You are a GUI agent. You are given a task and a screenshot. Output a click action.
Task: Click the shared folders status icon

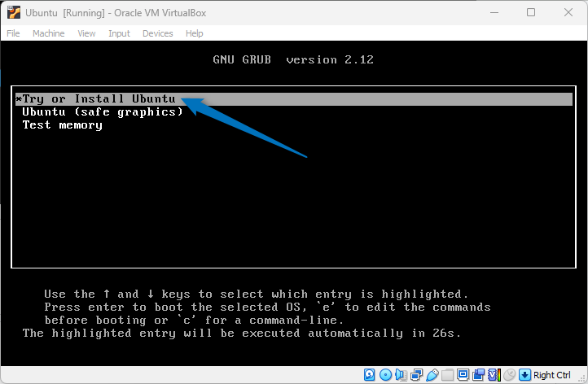(447, 374)
